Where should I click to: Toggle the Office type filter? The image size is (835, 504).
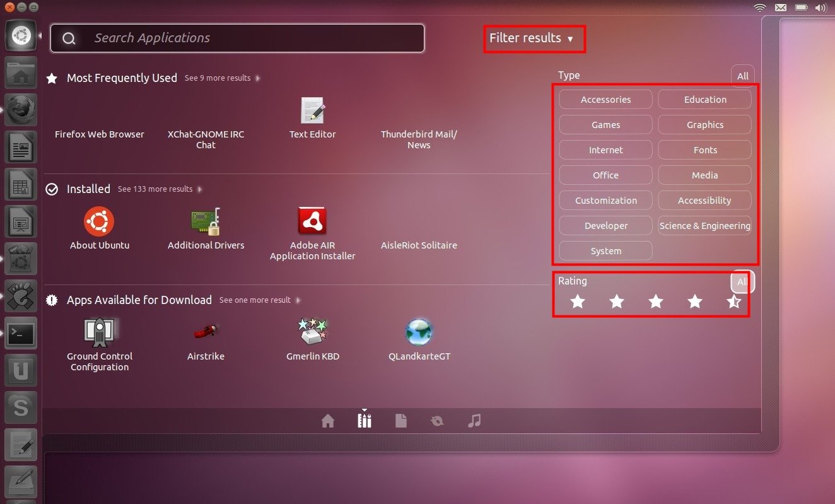pos(605,175)
